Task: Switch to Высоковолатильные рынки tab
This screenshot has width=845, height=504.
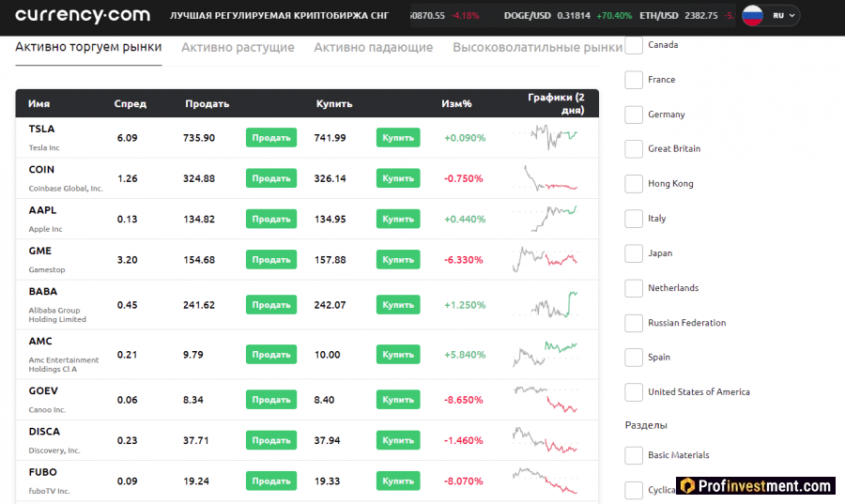Action: point(537,47)
